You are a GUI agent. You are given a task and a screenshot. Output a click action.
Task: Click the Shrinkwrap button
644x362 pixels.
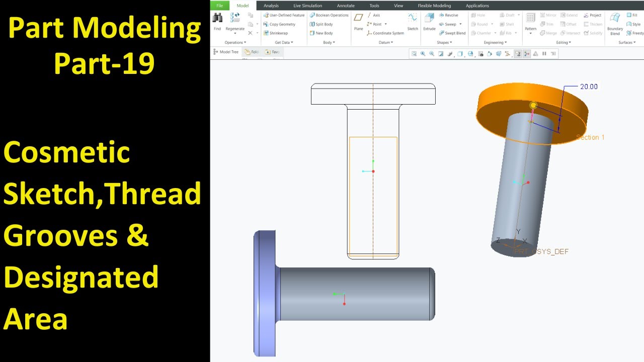(275, 33)
